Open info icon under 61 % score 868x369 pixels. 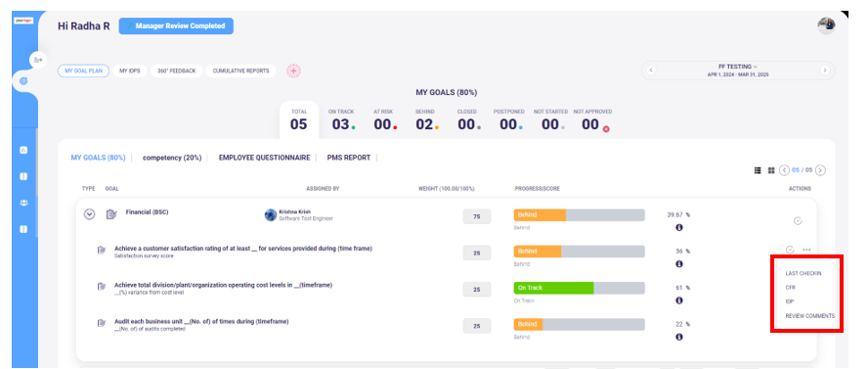coord(678,300)
